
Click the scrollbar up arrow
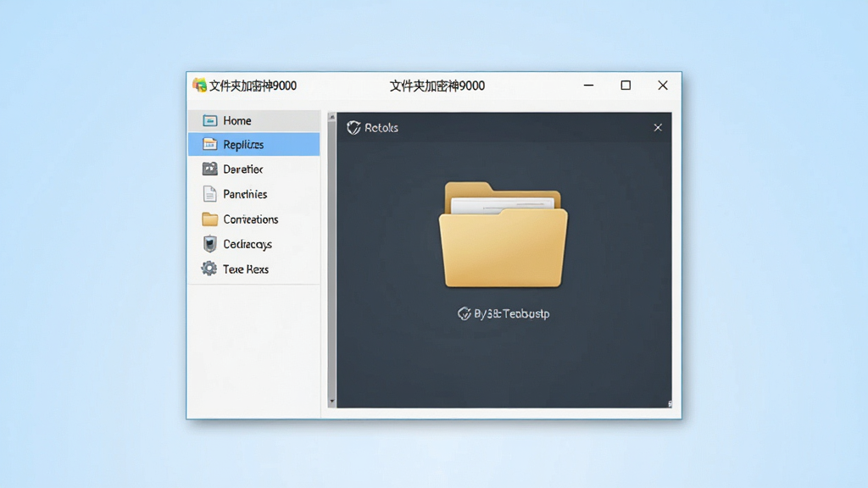coord(332,117)
